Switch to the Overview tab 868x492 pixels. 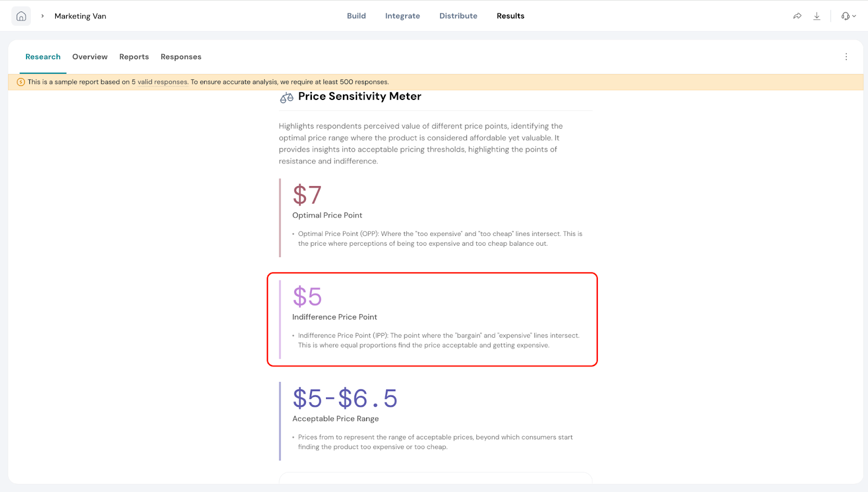pyautogui.click(x=90, y=57)
